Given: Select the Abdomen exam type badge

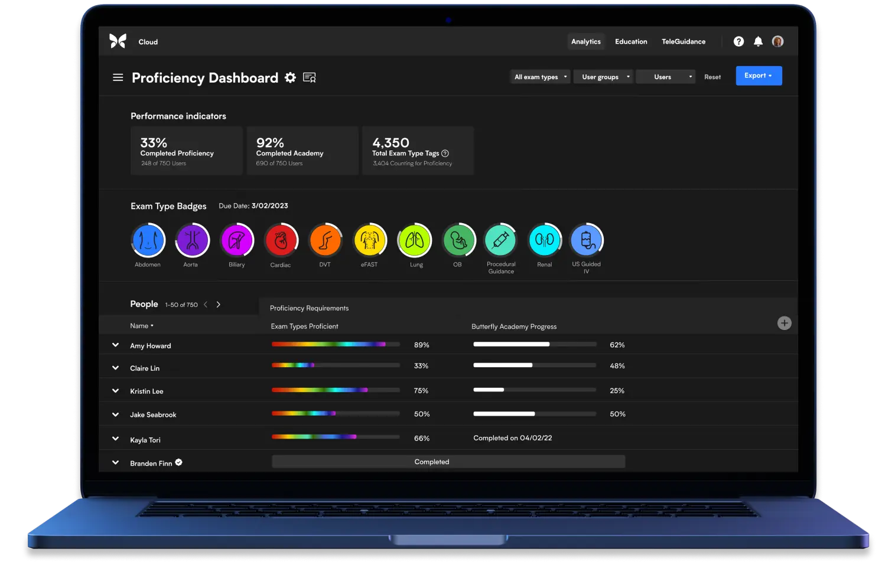Looking at the screenshot, I should tap(148, 240).
